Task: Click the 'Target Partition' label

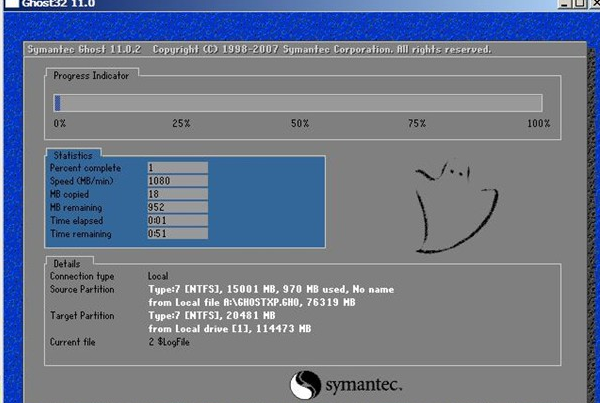Action: 82,316
